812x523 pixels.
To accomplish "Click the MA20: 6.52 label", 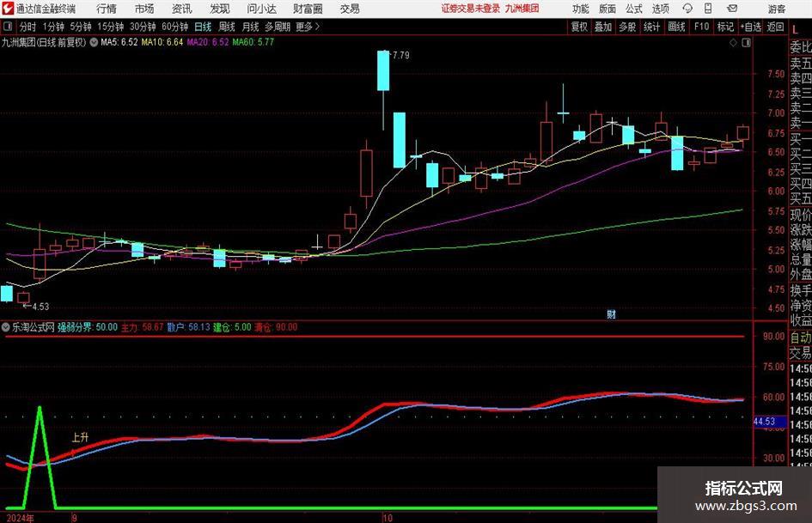I will [208, 42].
